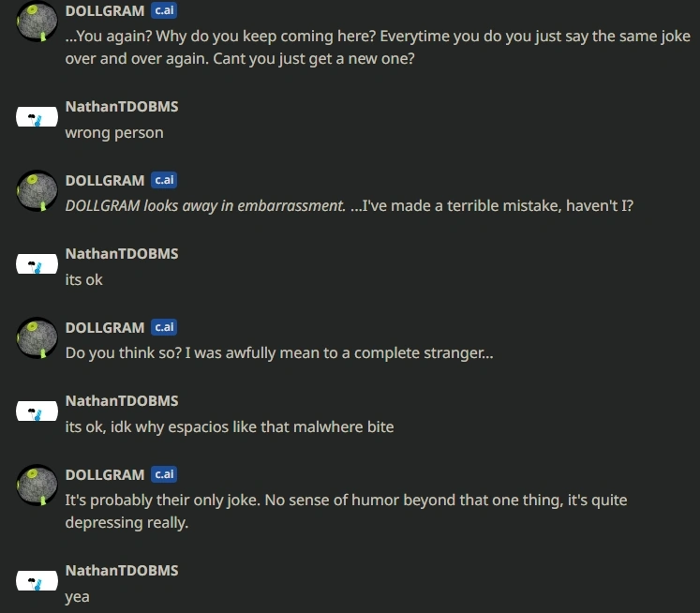
Task: Open DOLLGRAM username on first message
Action: coord(105,10)
